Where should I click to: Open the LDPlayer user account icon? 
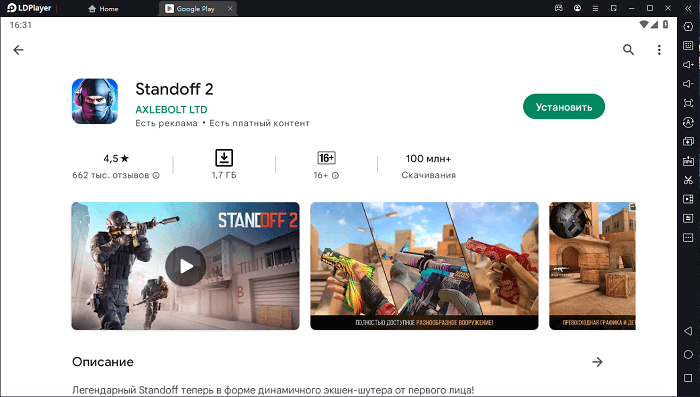click(577, 8)
